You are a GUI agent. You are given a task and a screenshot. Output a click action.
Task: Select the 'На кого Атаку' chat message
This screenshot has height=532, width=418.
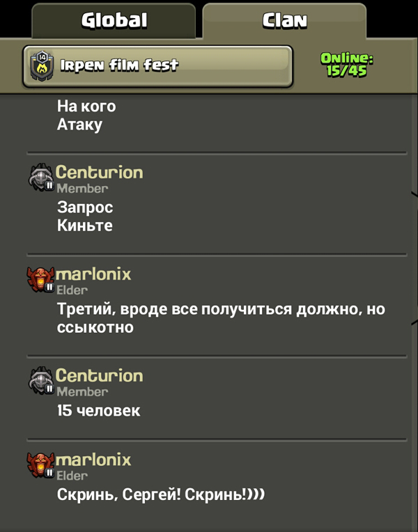[x=86, y=116]
